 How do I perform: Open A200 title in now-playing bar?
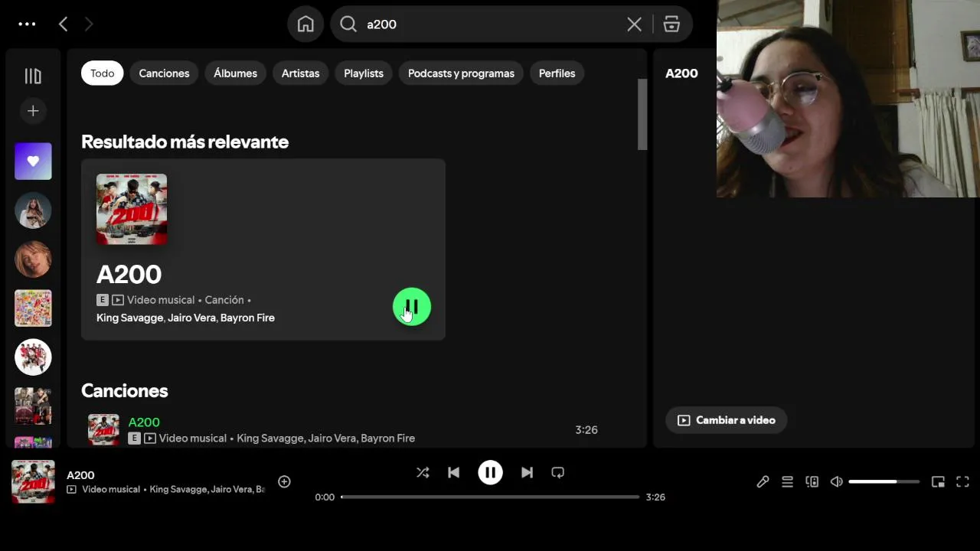pyautogui.click(x=80, y=475)
